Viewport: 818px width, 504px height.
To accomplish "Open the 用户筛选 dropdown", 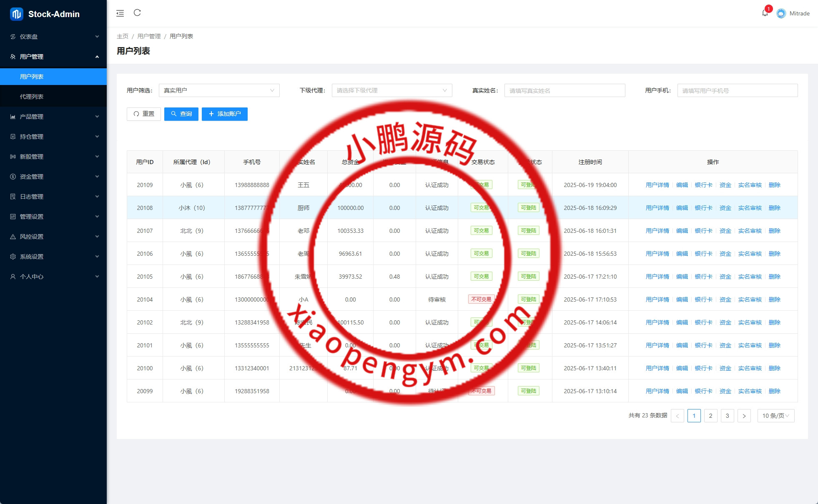I will (219, 90).
